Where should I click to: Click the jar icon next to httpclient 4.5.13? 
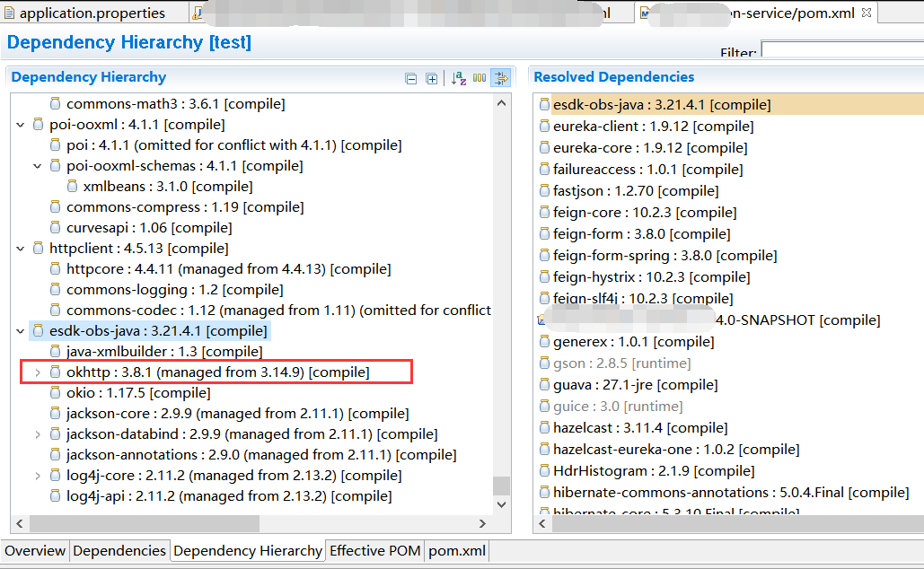click(37, 248)
